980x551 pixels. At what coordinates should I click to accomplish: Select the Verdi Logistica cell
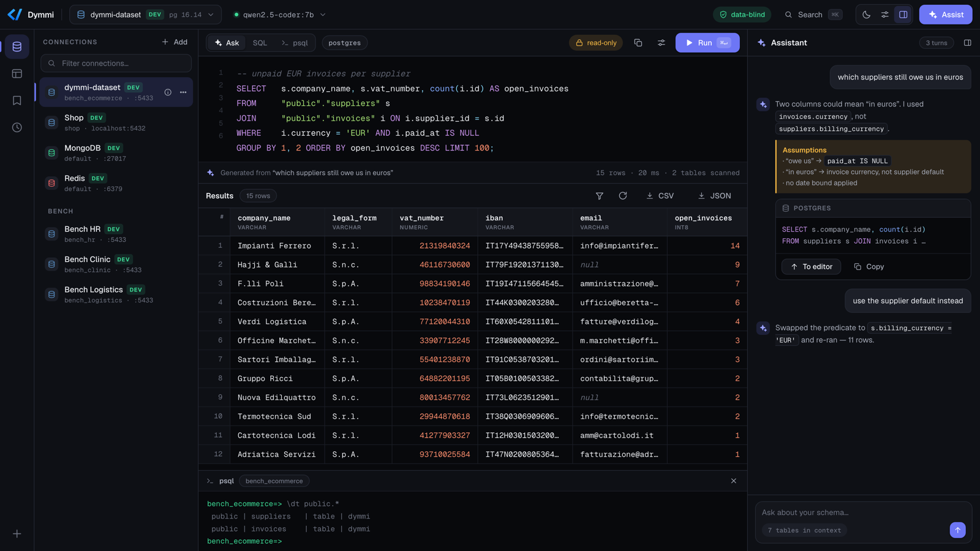pyautogui.click(x=277, y=322)
